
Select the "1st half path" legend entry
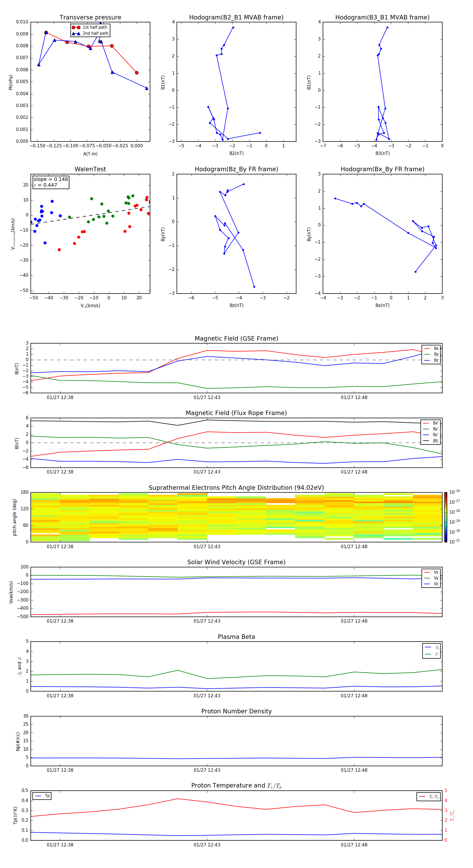90,27
